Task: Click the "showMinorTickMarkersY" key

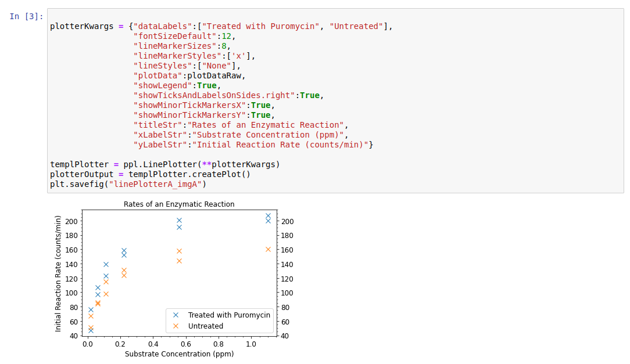Action: (x=189, y=115)
